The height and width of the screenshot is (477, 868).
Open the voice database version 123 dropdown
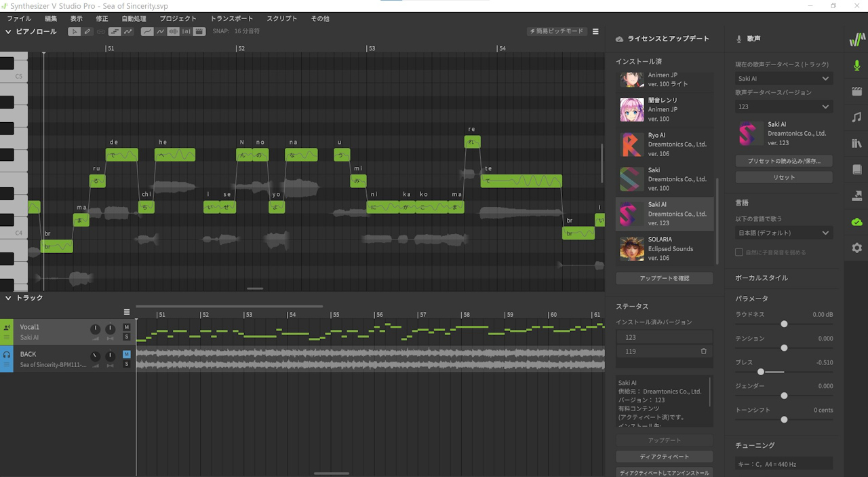click(784, 107)
